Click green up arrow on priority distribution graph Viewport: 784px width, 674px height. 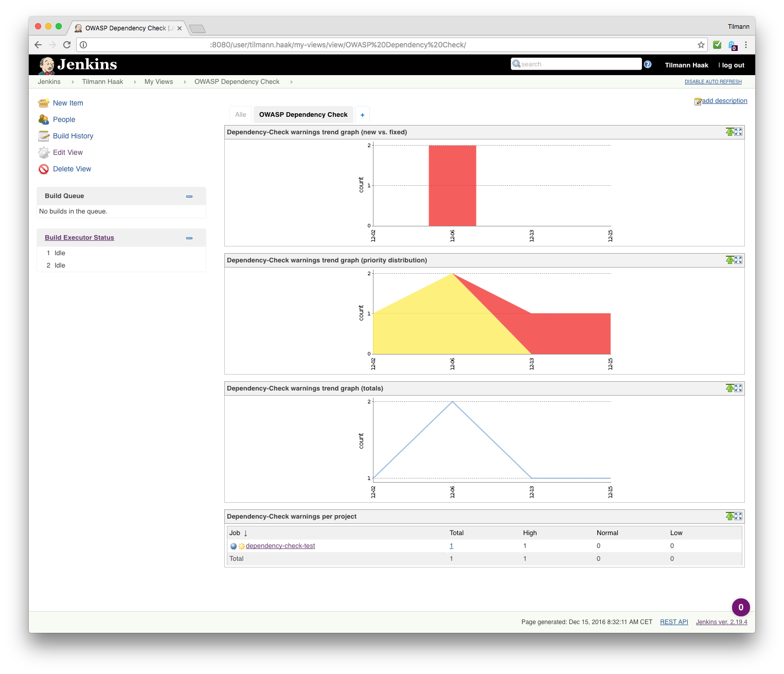730,260
